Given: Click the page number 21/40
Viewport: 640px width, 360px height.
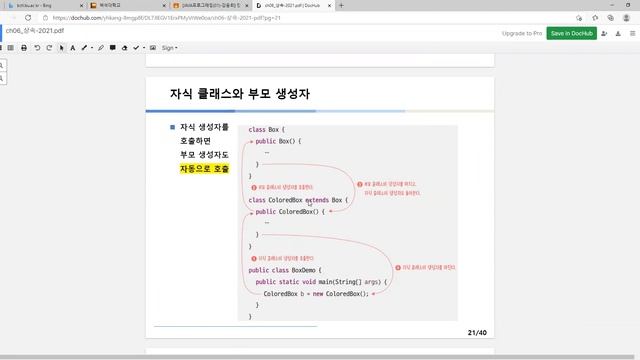Looking at the screenshot, I should [477, 333].
